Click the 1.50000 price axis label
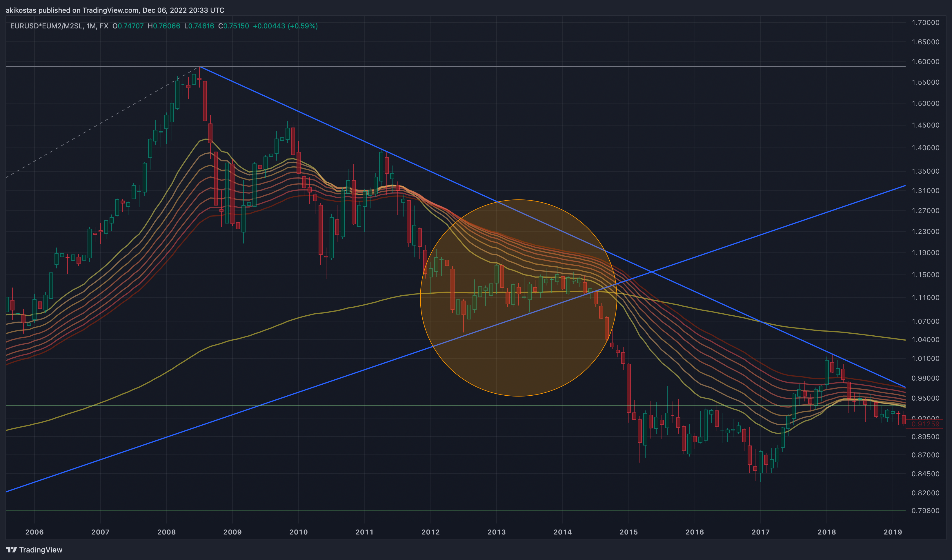 click(926, 103)
